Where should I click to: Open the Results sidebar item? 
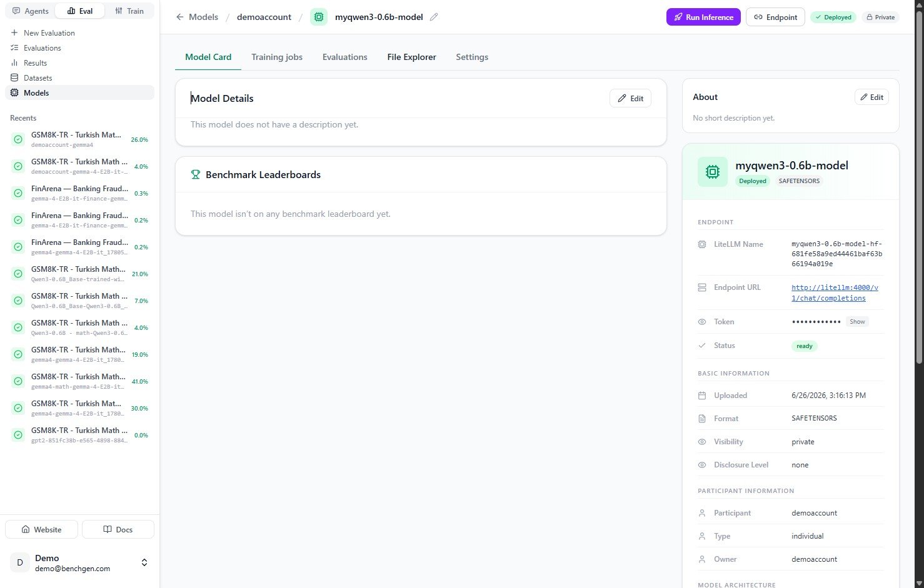(79, 62)
